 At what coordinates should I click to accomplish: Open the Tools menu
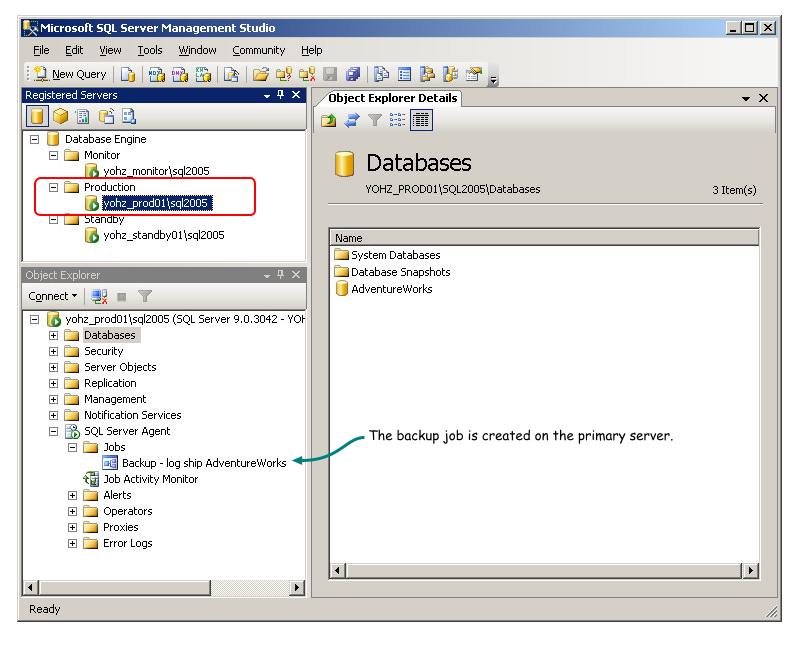tap(150, 50)
